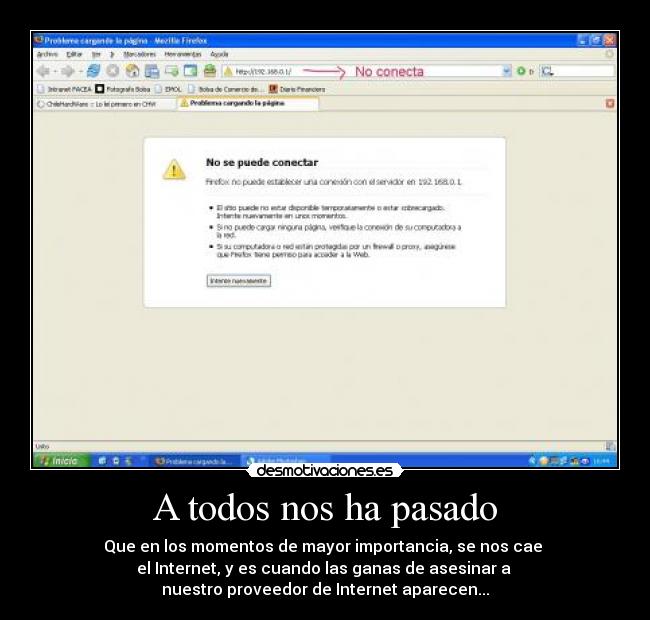Open the Windows Inicio start button

61,461
